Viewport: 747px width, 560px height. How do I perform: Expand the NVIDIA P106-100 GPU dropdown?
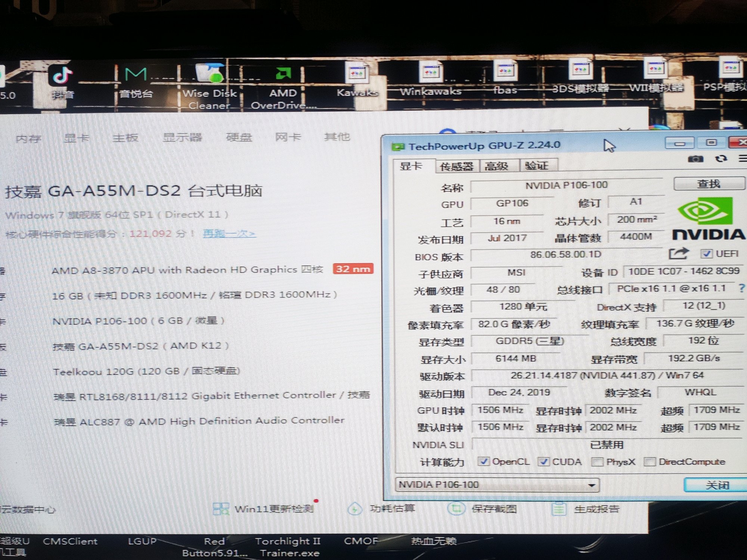pyautogui.click(x=591, y=485)
